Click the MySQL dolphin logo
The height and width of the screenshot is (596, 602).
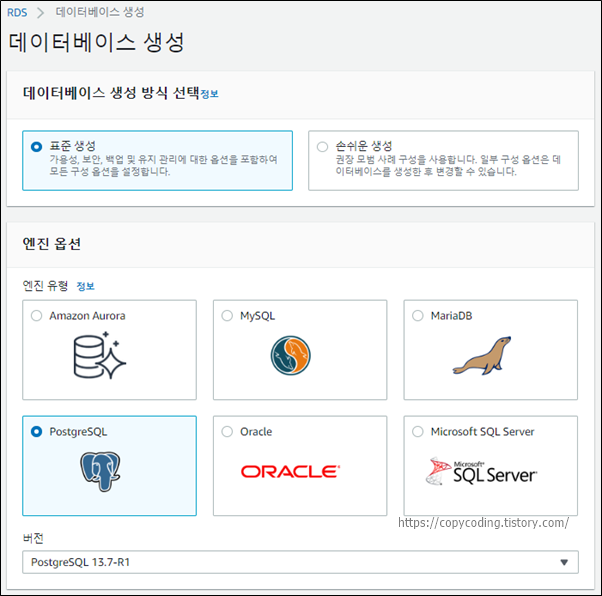pyautogui.click(x=291, y=355)
